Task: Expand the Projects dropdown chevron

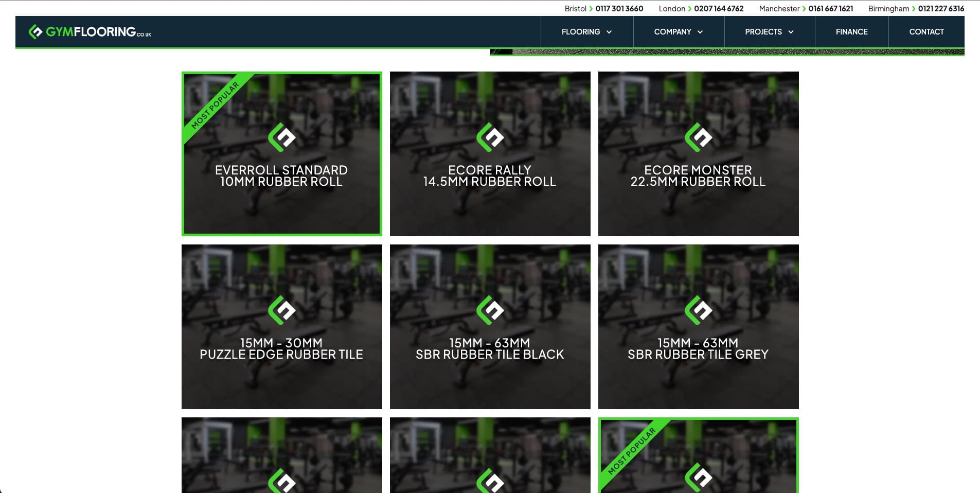Action: (791, 32)
